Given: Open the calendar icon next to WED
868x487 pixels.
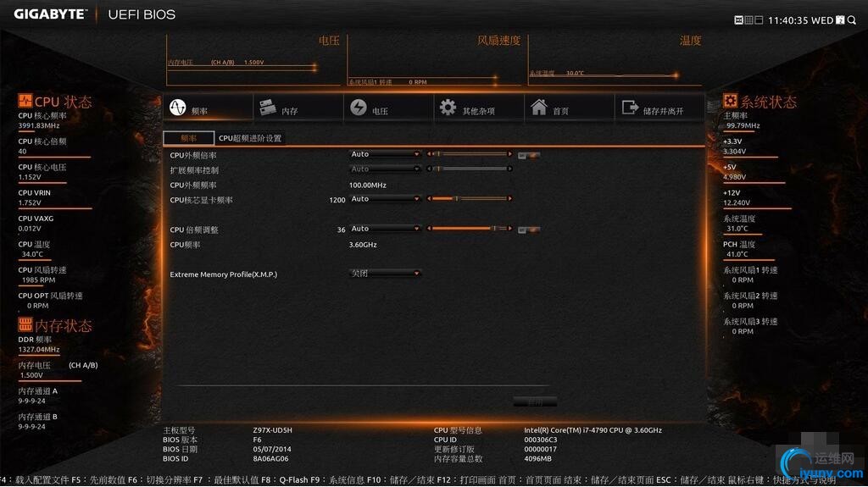Looking at the screenshot, I should pos(840,20).
